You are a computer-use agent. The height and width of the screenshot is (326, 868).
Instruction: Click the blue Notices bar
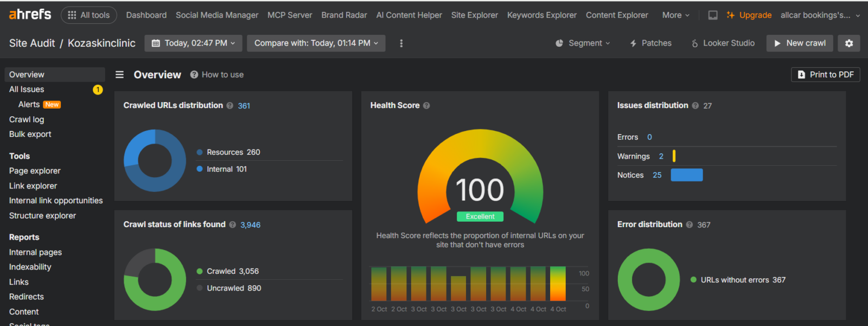687,175
